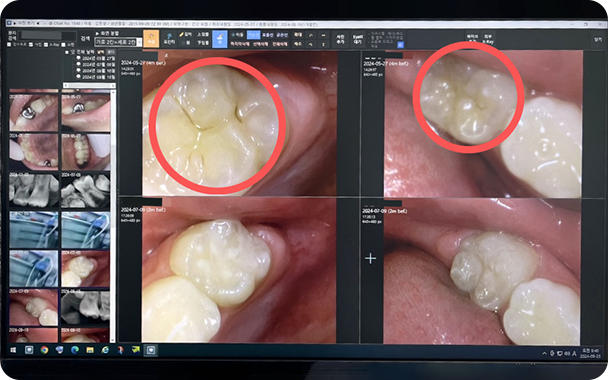Click the 닫기 close button at far right

click(x=598, y=39)
